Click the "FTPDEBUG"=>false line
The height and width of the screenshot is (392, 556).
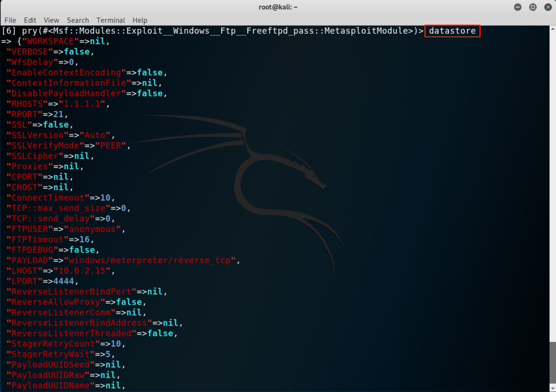tap(53, 250)
